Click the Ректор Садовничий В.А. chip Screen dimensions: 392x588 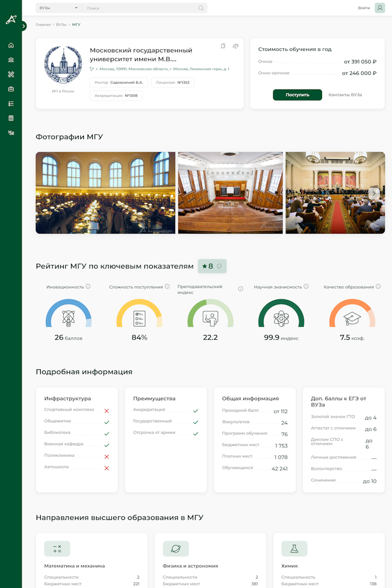coord(119,82)
